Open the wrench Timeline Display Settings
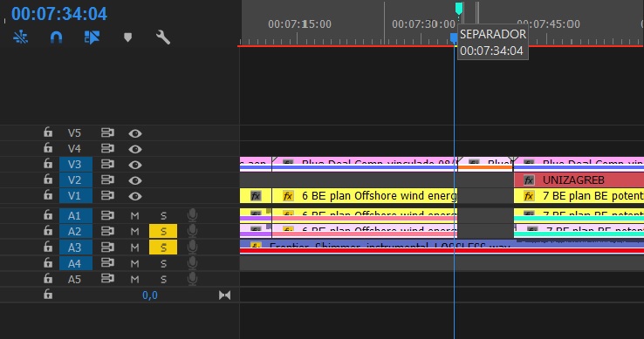The height and width of the screenshot is (339, 644). click(x=163, y=37)
